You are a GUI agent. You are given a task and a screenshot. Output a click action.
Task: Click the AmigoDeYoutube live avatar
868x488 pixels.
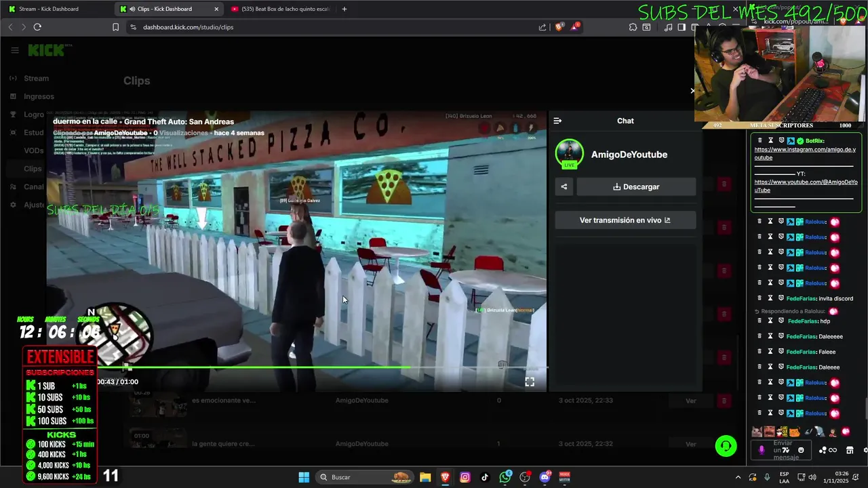570,154
